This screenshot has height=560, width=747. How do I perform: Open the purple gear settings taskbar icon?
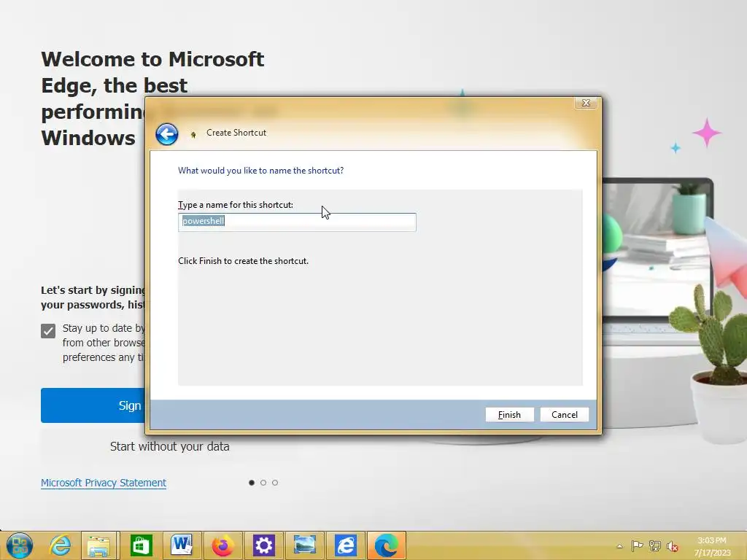263,545
